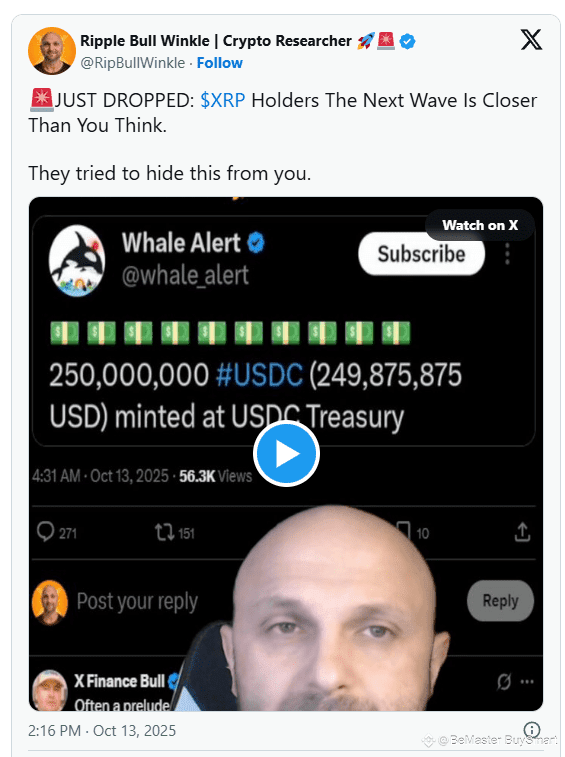Screen dimensions: 565x757
Task: Click Whale Alert's orca avatar
Action: pyautogui.click(x=77, y=261)
